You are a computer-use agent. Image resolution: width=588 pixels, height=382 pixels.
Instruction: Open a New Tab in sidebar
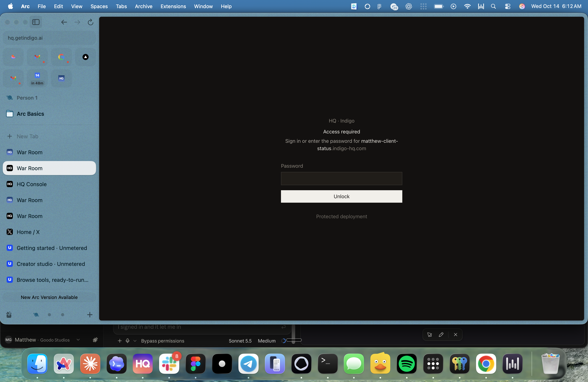(x=49, y=136)
